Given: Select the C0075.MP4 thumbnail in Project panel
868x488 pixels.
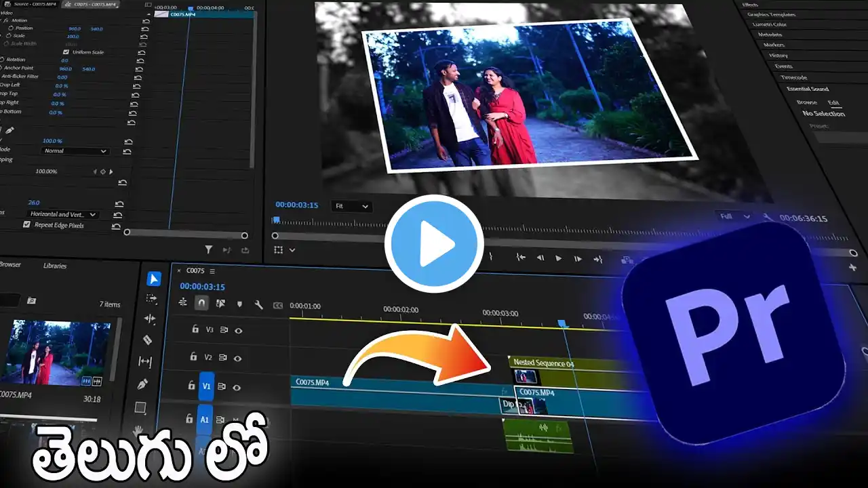Looking at the screenshot, I should click(x=58, y=352).
